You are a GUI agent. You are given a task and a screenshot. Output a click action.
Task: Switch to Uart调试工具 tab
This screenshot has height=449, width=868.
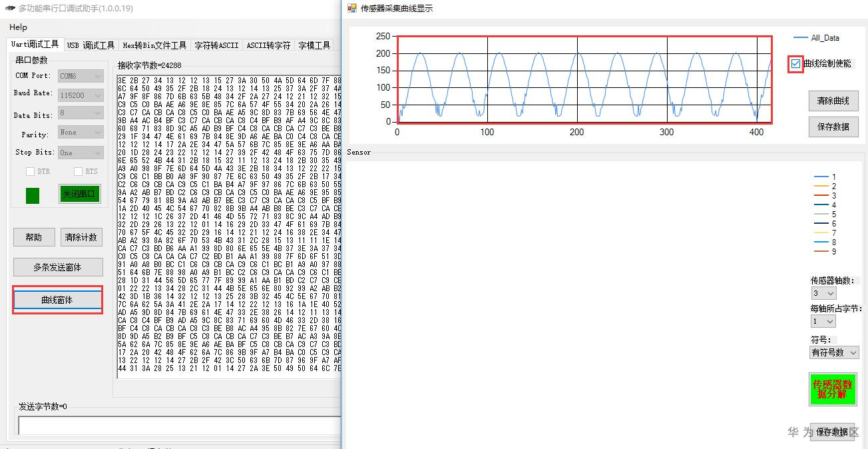pos(35,45)
